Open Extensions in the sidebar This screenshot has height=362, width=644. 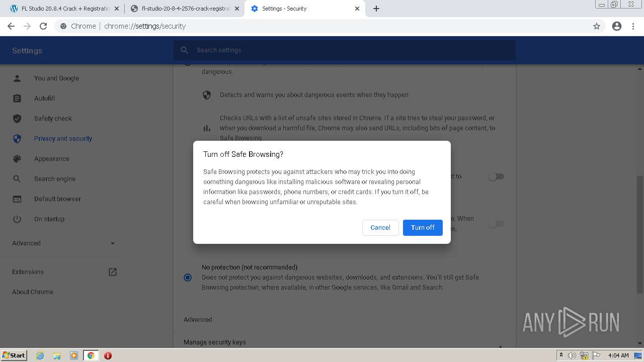(x=28, y=272)
